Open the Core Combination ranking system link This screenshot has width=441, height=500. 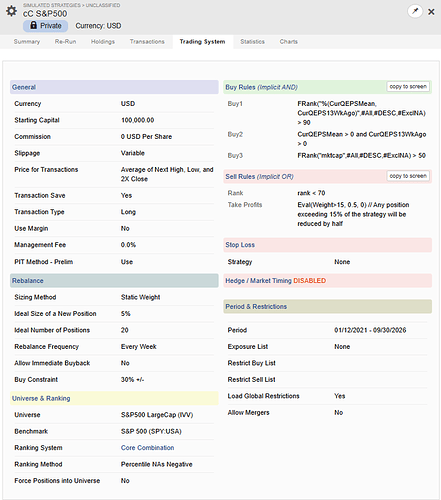pos(147,448)
